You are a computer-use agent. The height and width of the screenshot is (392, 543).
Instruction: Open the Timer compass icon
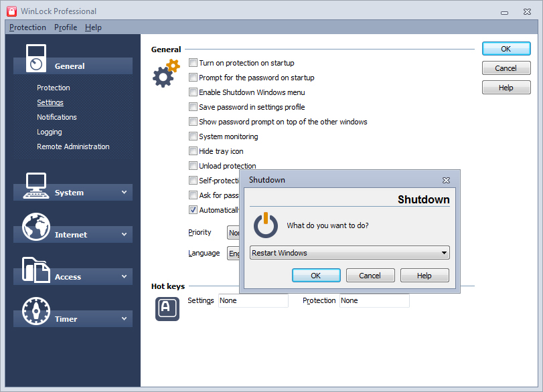pyautogui.click(x=36, y=311)
